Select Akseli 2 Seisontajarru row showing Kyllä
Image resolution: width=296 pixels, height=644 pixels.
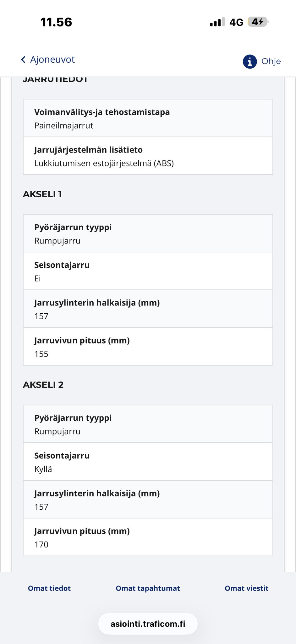pos(148,462)
